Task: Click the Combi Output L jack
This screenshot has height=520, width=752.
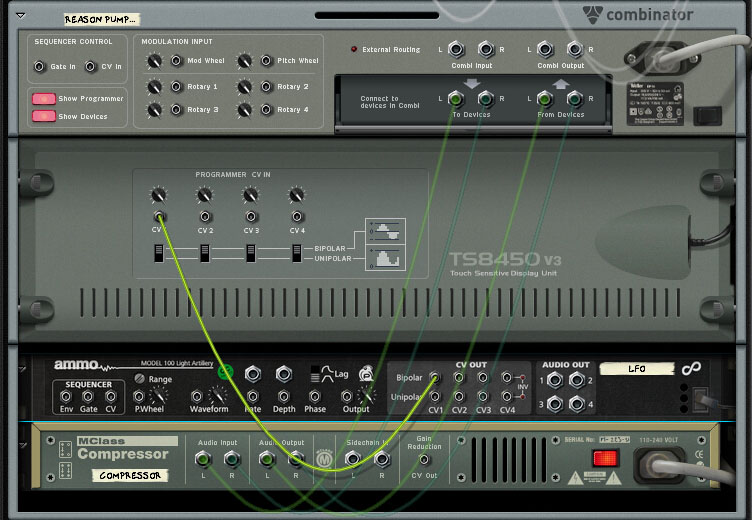Action: pos(545,49)
